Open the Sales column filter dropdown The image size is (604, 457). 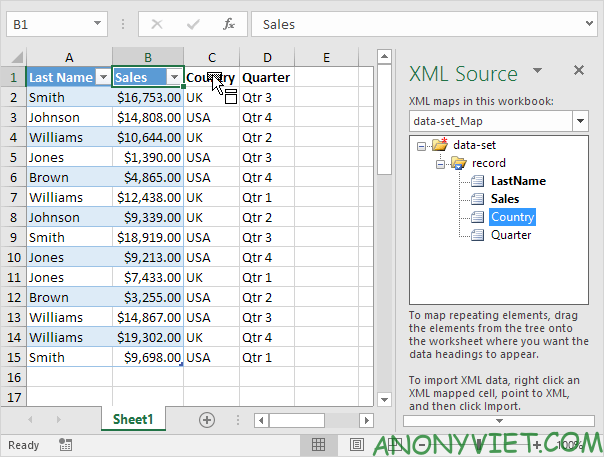click(174, 77)
